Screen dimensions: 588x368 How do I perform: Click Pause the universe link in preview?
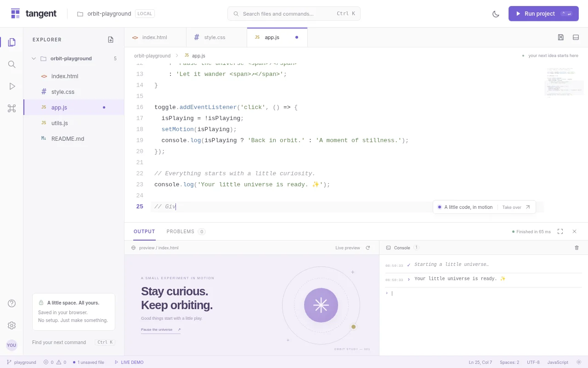tap(161, 330)
